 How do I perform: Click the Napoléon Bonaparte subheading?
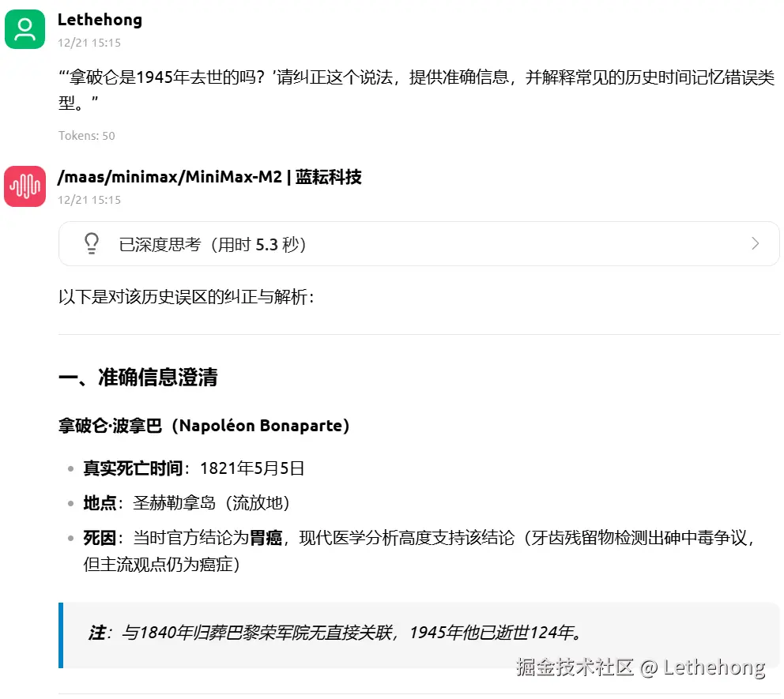point(203,426)
